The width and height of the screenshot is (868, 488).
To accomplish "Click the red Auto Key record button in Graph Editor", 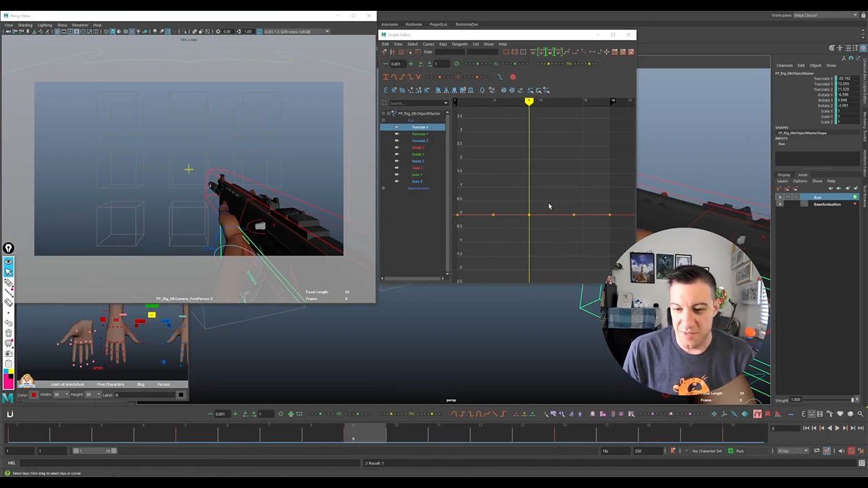I will pyautogui.click(x=513, y=77).
